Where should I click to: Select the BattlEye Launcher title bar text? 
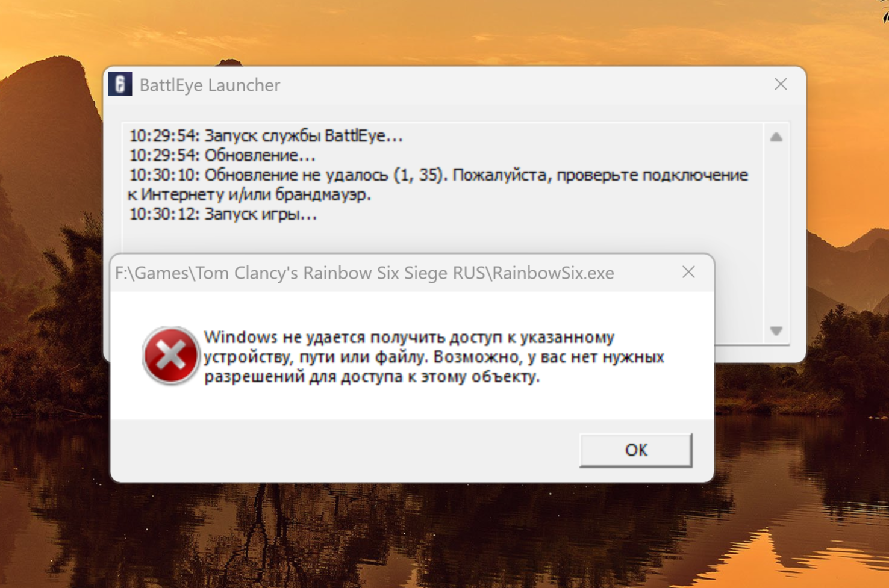(210, 85)
